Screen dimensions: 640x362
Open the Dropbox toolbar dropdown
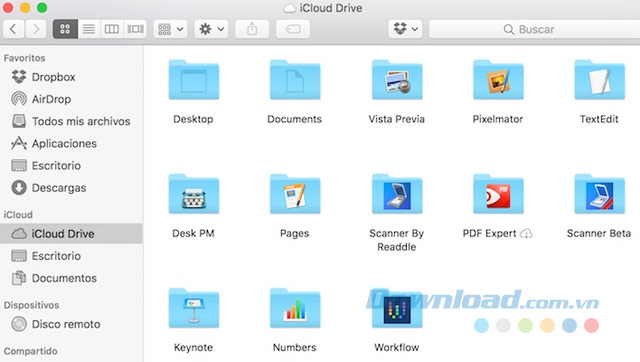(x=405, y=29)
